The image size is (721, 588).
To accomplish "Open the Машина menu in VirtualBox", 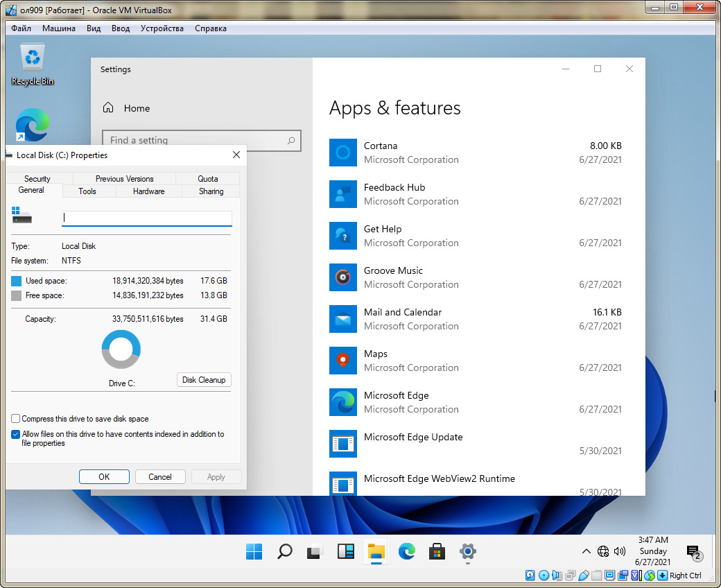I will click(x=59, y=28).
